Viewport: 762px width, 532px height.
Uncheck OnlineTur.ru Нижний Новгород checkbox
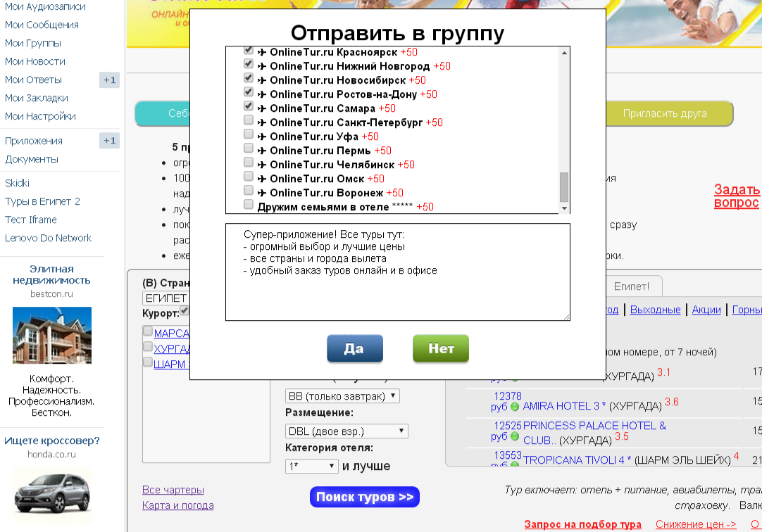(249, 63)
